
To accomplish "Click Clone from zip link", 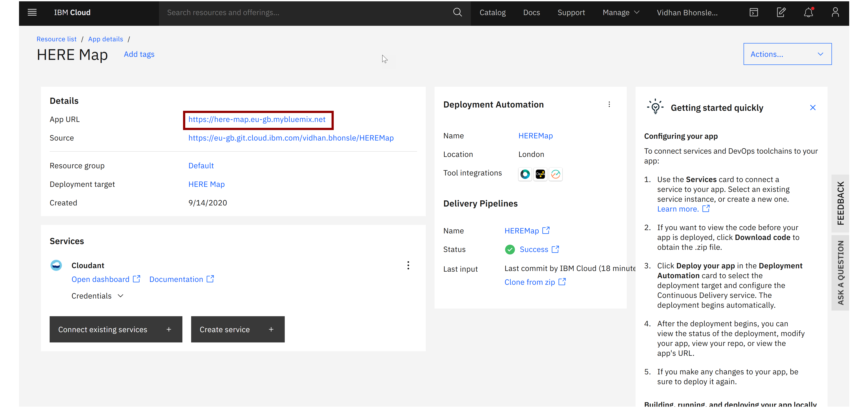I will point(530,282).
